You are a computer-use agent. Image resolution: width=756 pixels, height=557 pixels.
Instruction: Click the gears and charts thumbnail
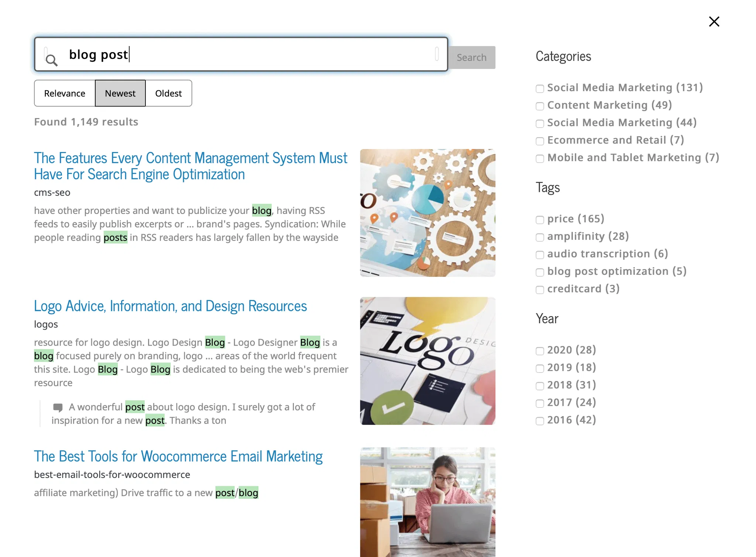coord(427,213)
